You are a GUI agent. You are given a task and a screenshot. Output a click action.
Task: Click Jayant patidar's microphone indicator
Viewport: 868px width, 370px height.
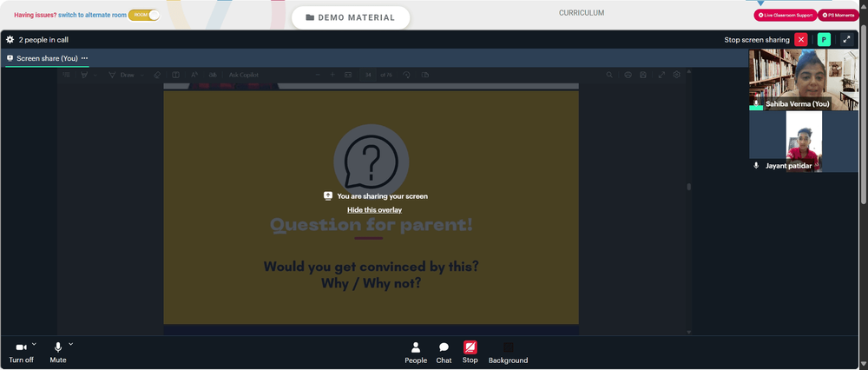point(756,165)
